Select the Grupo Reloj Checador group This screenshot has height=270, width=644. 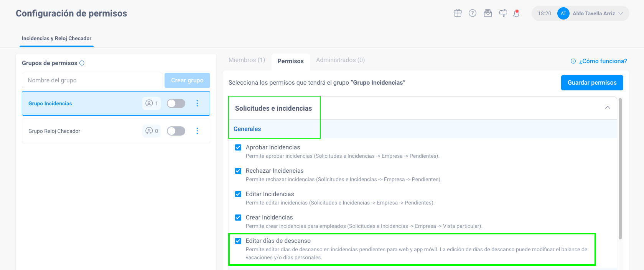tap(116, 131)
